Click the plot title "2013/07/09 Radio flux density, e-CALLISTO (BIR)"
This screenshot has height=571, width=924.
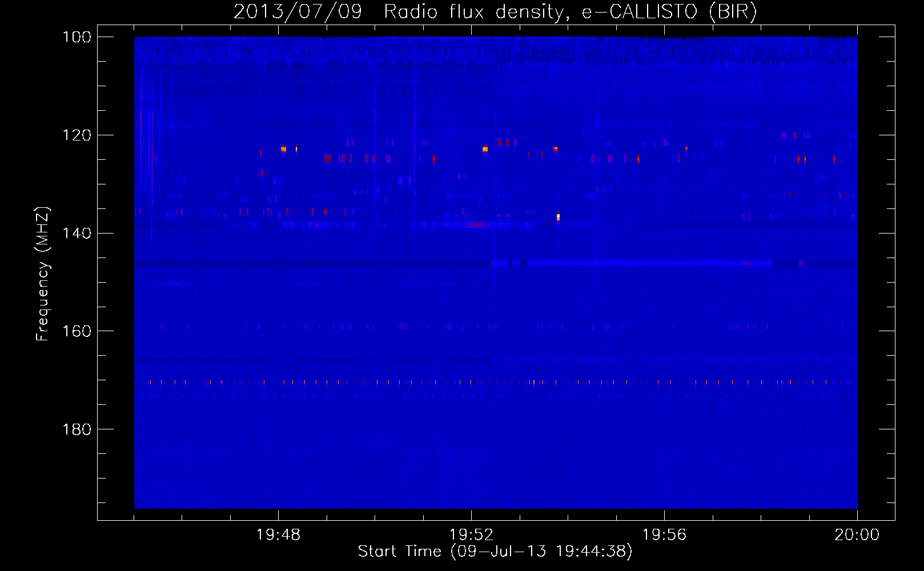[495, 11]
